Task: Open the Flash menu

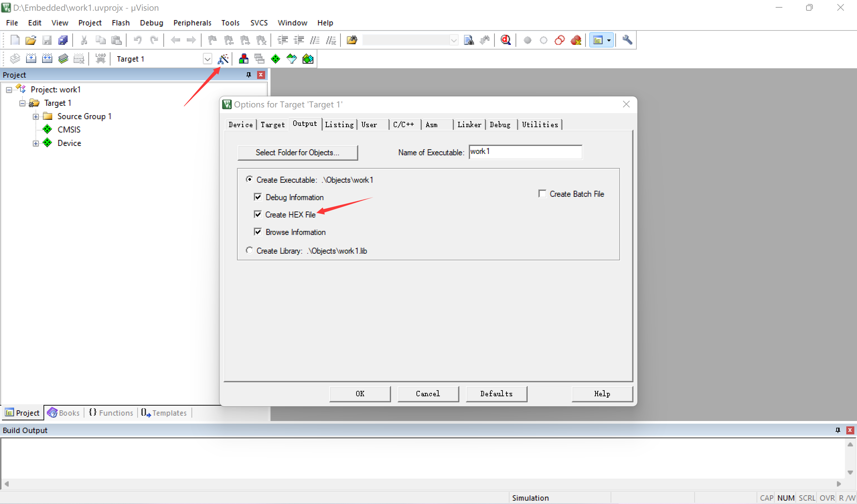Action: coord(121,23)
